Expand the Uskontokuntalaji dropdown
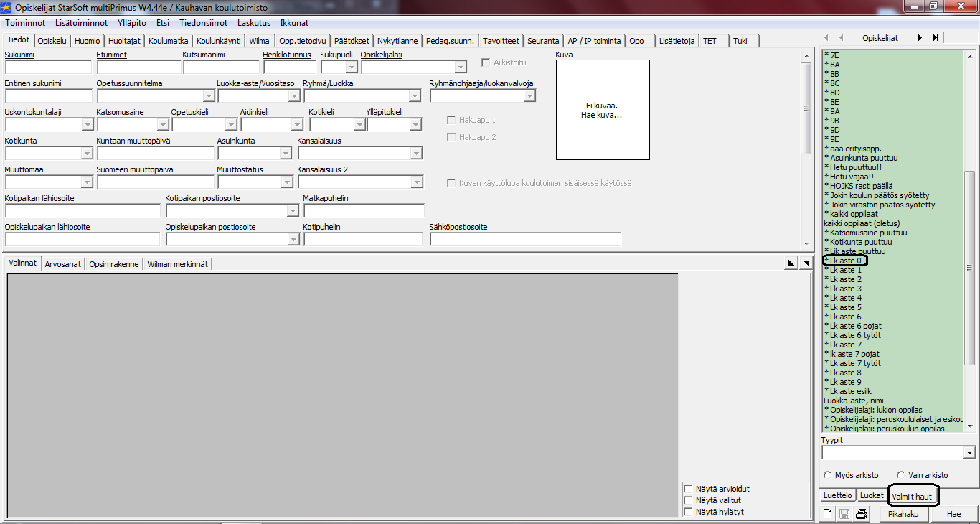980x524 pixels. coord(88,125)
